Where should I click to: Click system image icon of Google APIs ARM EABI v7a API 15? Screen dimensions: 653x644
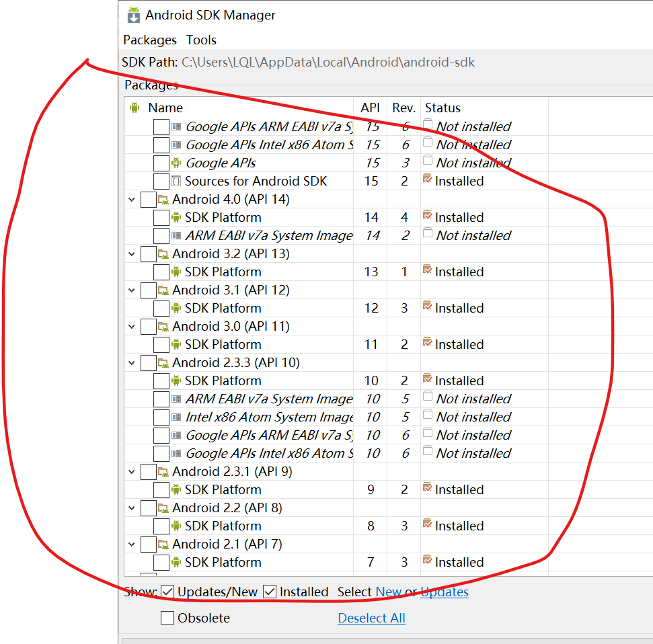click(x=176, y=126)
